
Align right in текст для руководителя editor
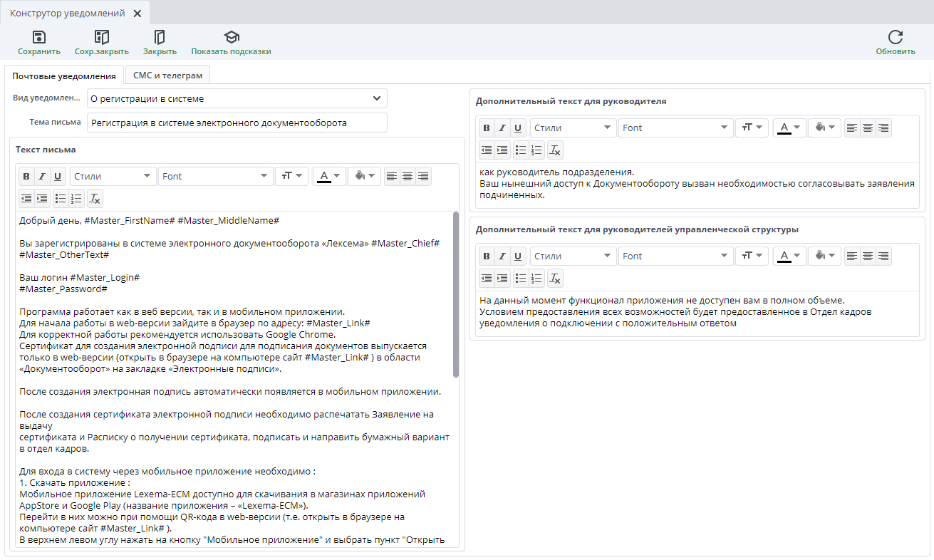pos(883,128)
